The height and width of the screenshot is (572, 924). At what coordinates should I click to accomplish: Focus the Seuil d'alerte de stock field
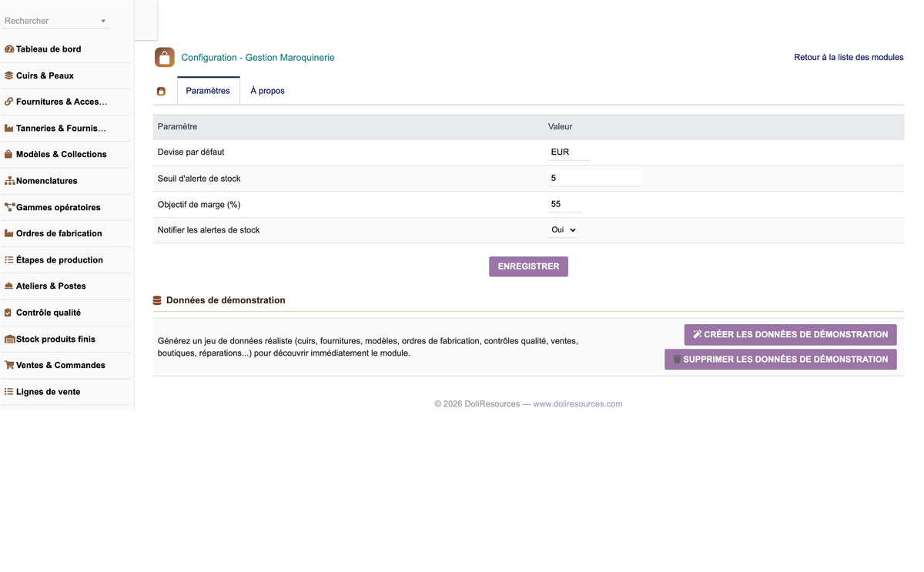594,179
